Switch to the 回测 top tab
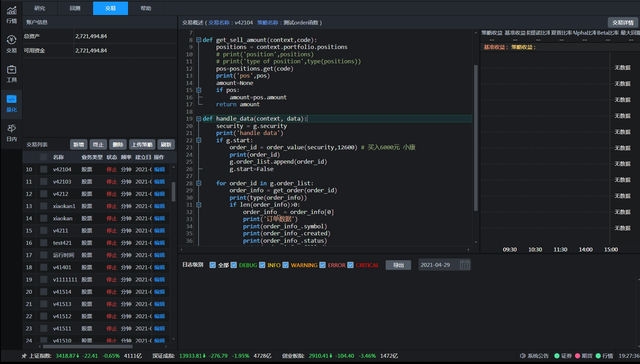 click(75, 8)
